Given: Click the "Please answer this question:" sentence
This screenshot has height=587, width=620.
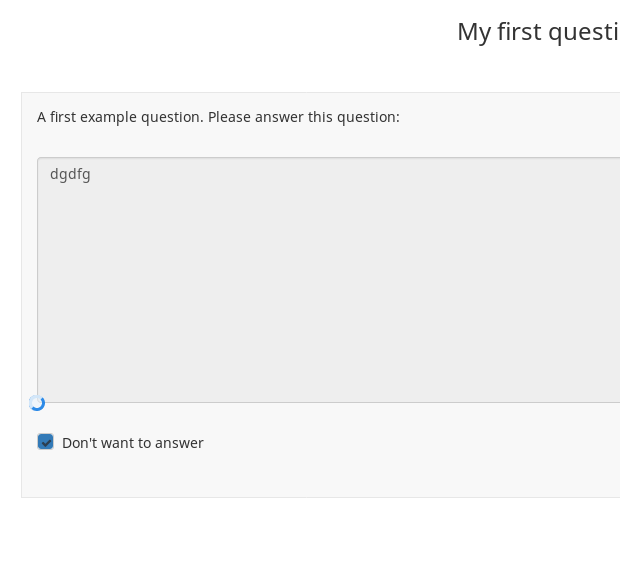Looking at the screenshot, I should tap(304, 117).
